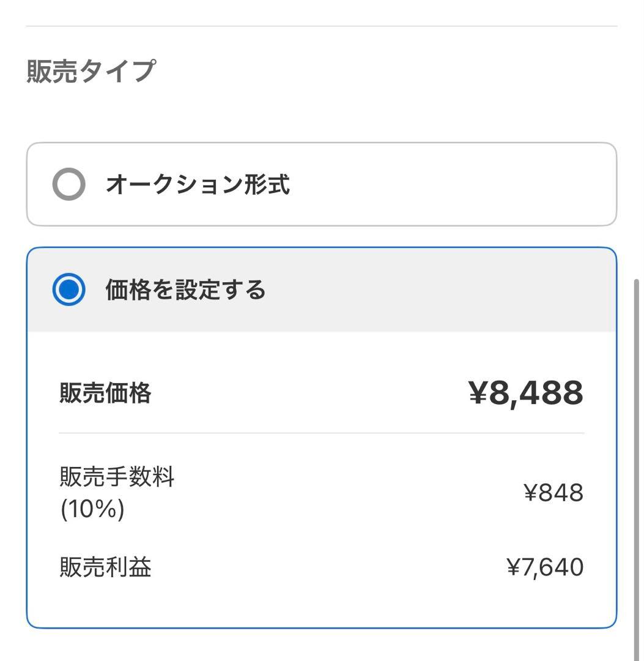Click the ¥7,640 profit amount
Image resolution: width=644 pixels, height=661 pixels.
tap(545, 567)
